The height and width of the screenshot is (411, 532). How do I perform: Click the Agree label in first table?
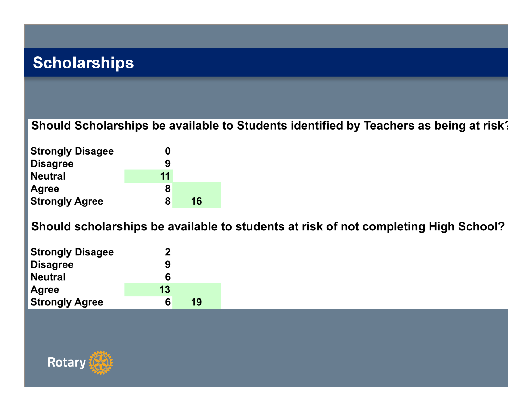point(45,189)
